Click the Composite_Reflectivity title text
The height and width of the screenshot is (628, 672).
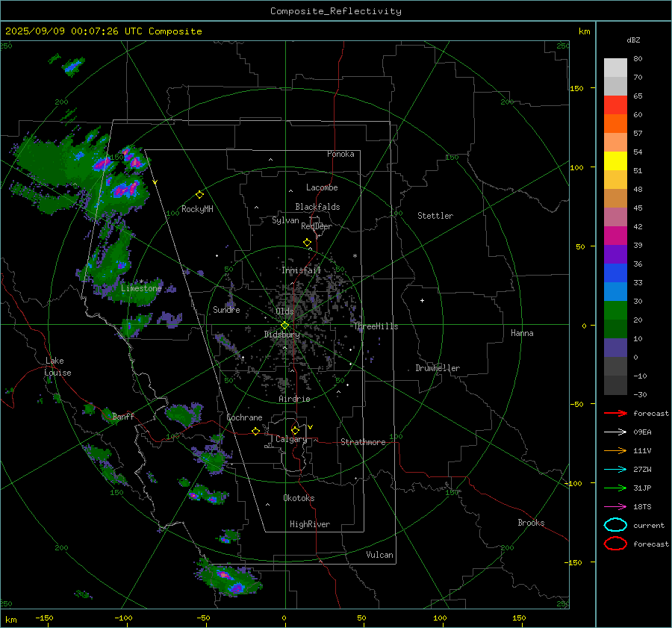[x=336, y=11]
